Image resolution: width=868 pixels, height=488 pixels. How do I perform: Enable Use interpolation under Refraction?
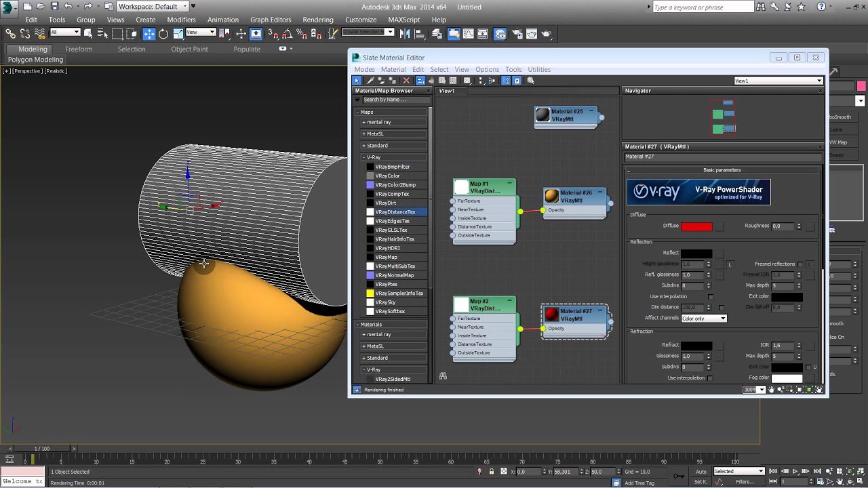(x=711, y=378)
